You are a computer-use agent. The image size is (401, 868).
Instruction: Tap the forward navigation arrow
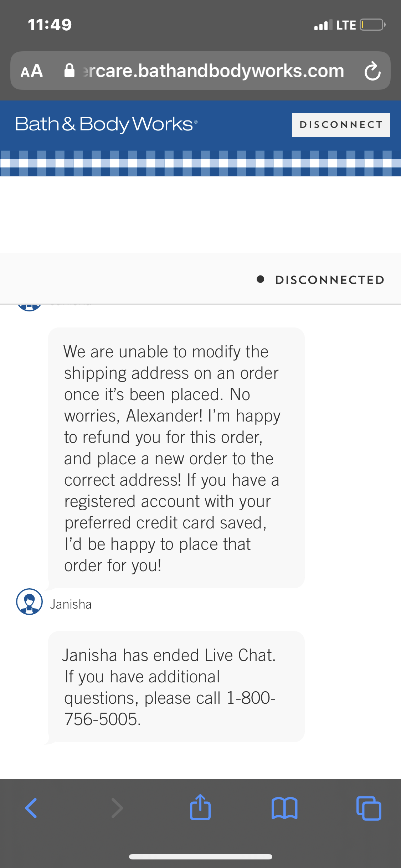tap(117, 808)
